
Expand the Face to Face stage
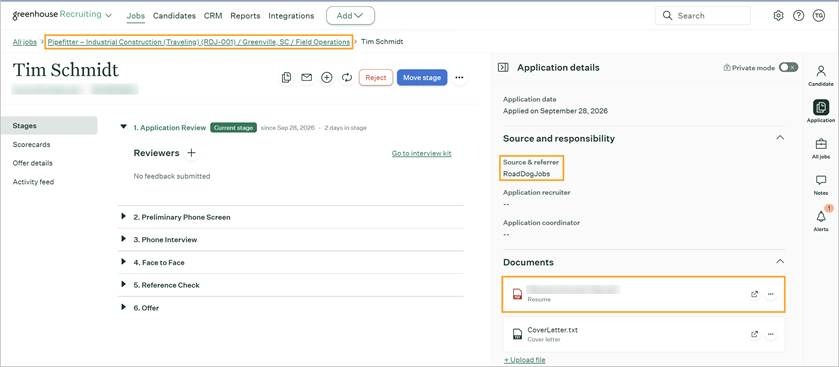click(x=124, y=262)
